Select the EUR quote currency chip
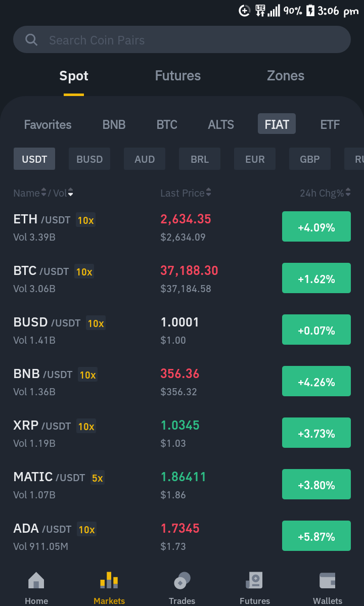 [x=255, y=159]
